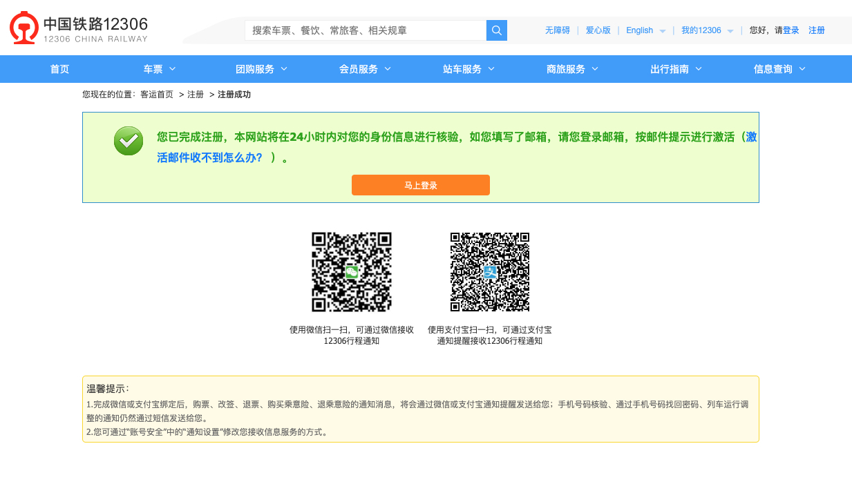Open the 车票 dropdown menu
This screenshot has width=852, height=504.
[160, 69]
